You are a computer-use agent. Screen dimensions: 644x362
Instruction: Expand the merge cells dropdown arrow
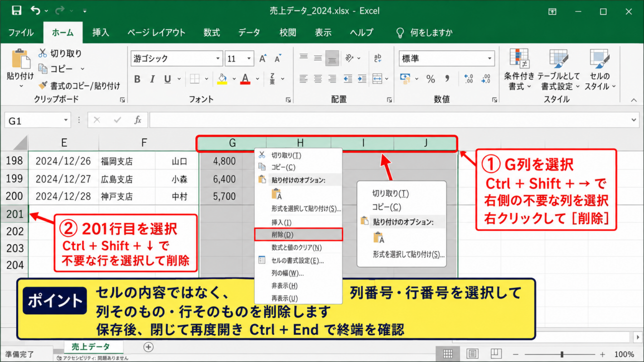click(387, 79)
